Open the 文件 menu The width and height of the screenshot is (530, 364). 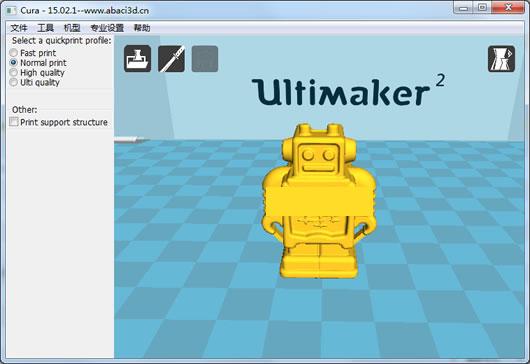(x=19, y=28)
